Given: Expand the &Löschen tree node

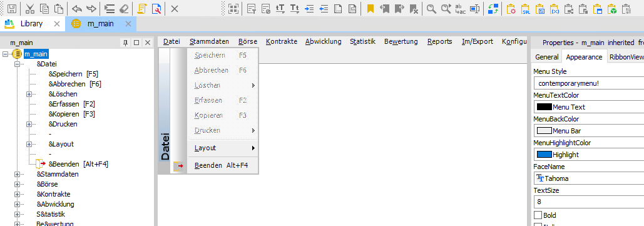Looking at the screenshot, I should 29,94.
